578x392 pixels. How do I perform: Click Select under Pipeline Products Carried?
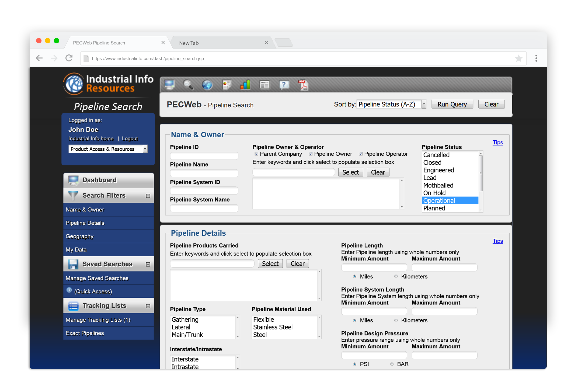point(270,264)
